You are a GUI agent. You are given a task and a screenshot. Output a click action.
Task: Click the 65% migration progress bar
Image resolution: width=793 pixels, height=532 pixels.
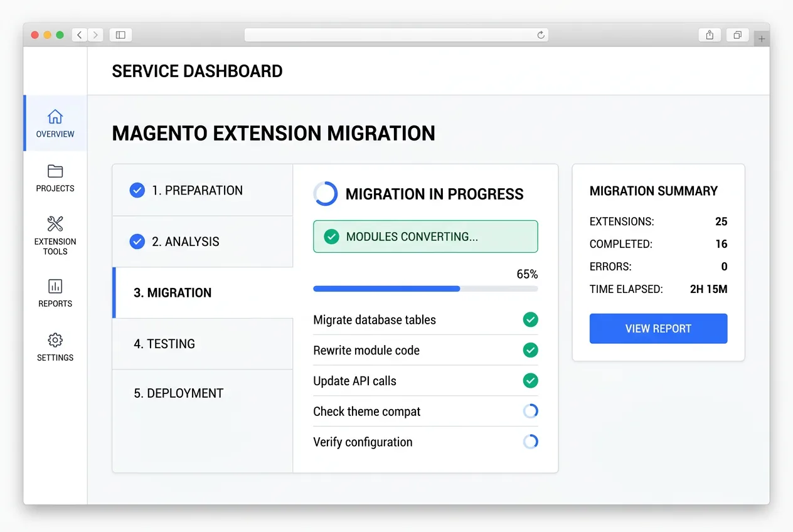tap(425, 289)
